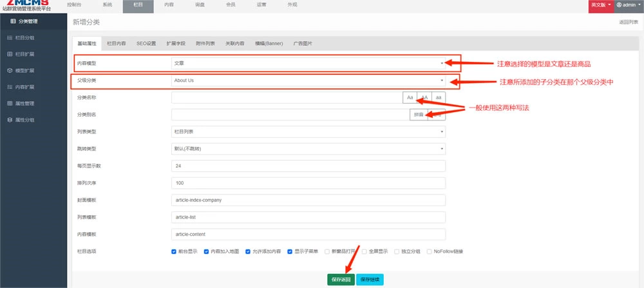This screenshot has height=288, width=644.
Task: Click the blue 保存继续 button
Action: point(370,280)
